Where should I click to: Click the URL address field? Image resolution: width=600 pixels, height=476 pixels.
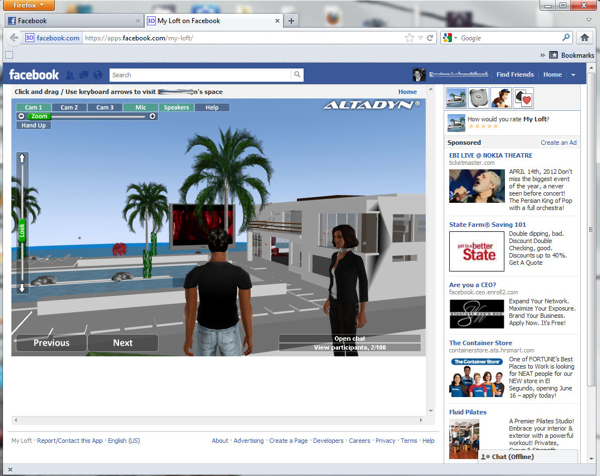tap(243, 38)
